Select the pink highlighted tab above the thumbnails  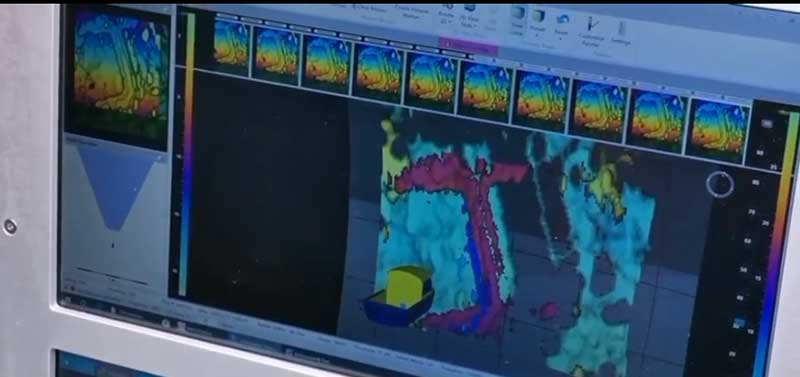pos(468,46)
